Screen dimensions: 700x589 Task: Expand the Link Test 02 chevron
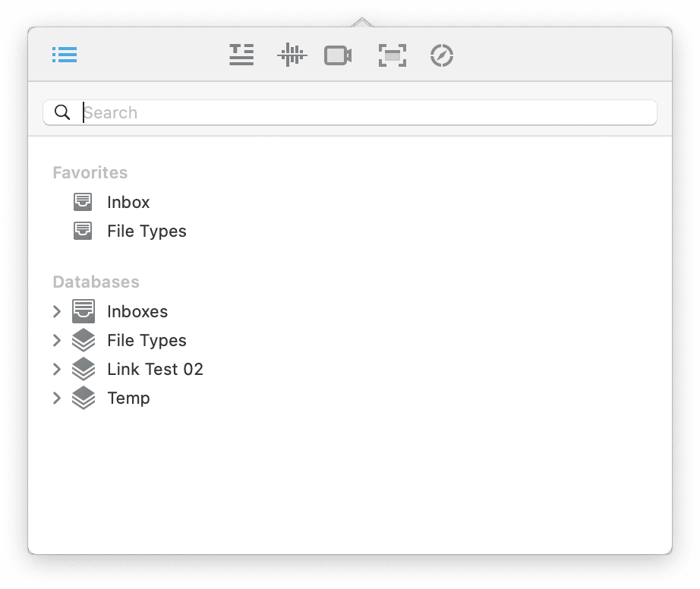[x=57, y=369]
